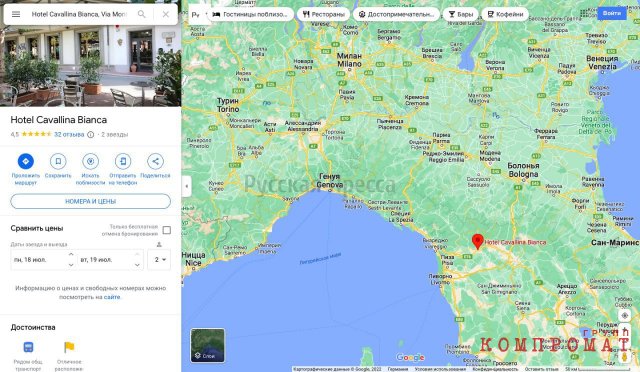This screenshot has width=640, height=372.
Task: Open the Google apps grid icon
Action: pos(585,13)
